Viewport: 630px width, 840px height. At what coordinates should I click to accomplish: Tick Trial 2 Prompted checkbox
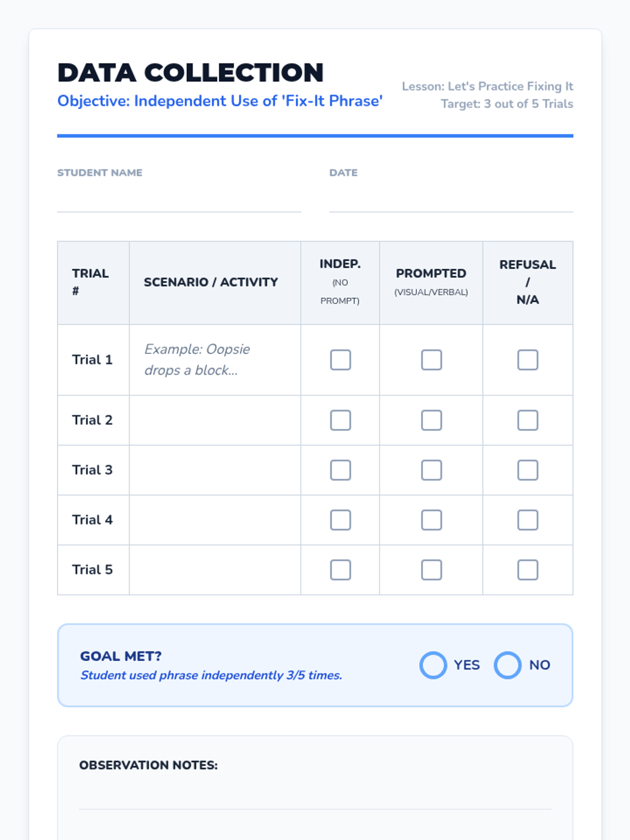click(431, 421)
